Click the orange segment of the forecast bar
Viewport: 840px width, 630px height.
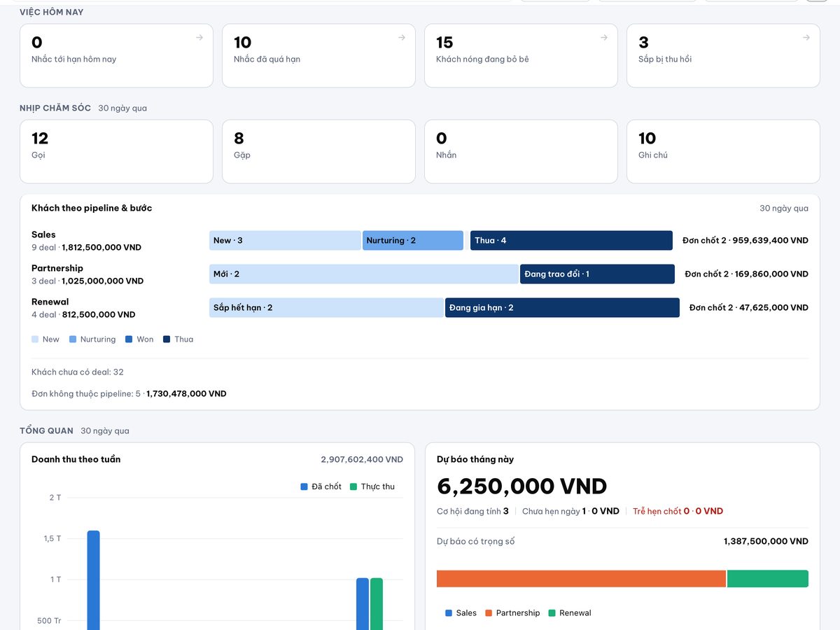pos(581,579)
